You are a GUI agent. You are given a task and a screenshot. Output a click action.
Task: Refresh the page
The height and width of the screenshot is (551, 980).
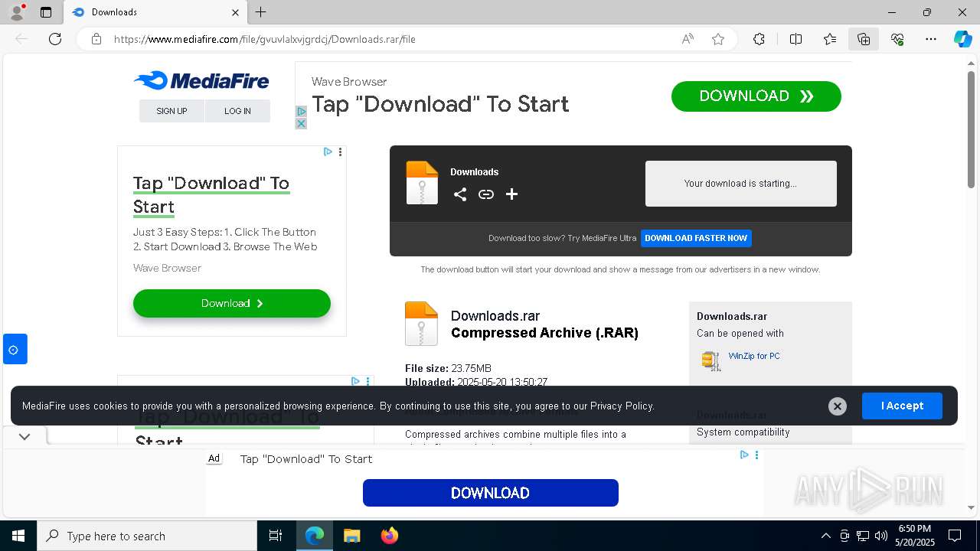click(55, 39)
